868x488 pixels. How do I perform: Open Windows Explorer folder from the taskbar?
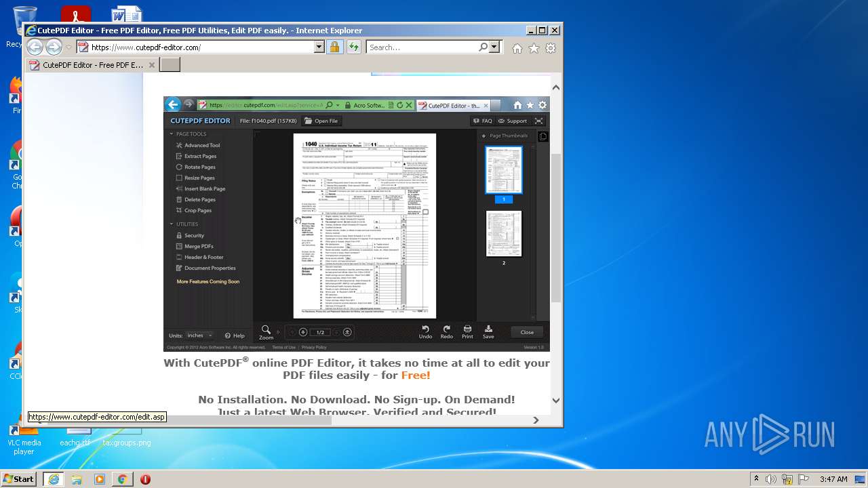(77, 479)
